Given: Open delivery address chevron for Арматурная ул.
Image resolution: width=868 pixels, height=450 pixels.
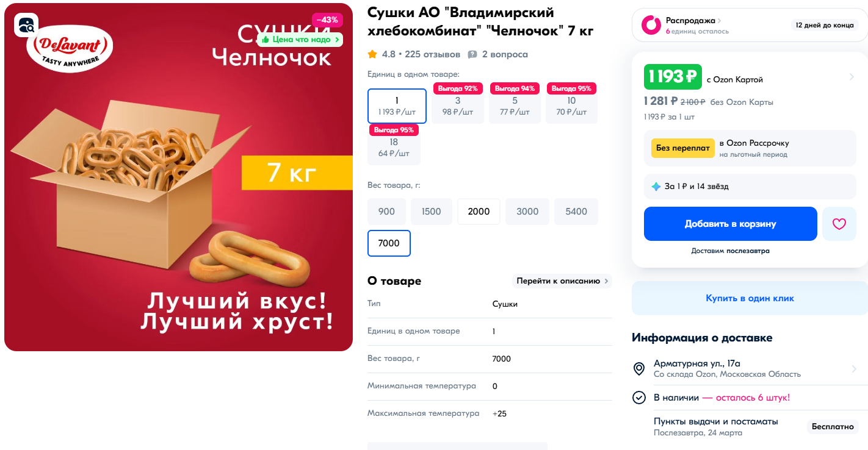Looking at the screenshot, I should pos(854,369).
